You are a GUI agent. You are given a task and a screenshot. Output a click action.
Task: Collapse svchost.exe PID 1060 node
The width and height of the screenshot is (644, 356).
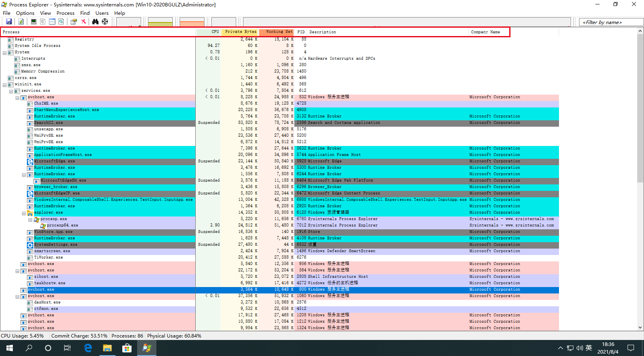tap(18, 296)
